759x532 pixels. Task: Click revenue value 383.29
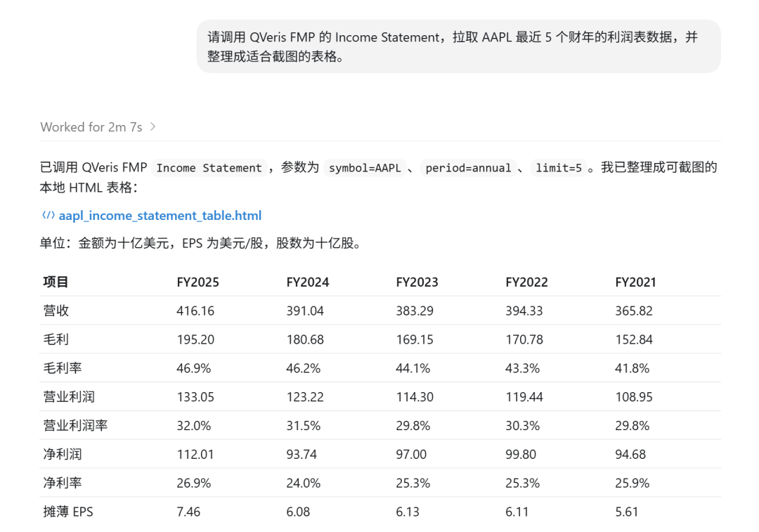[415, 311]
